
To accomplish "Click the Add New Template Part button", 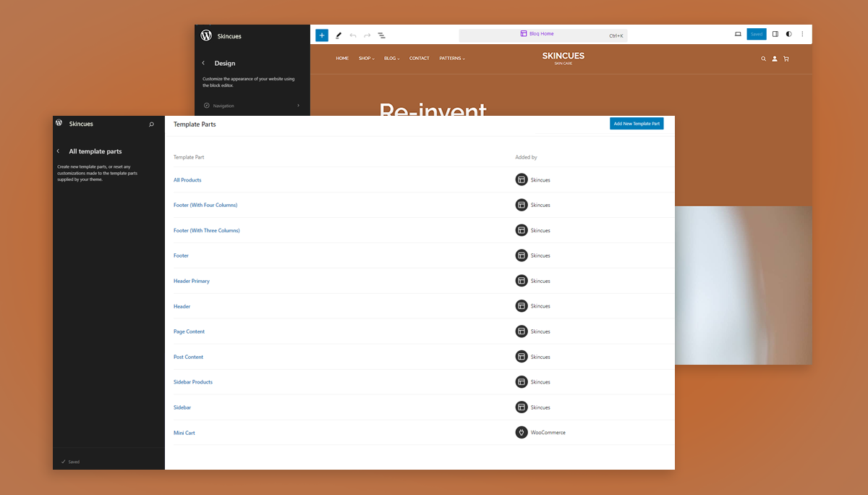I will click(x=637, y=123).
